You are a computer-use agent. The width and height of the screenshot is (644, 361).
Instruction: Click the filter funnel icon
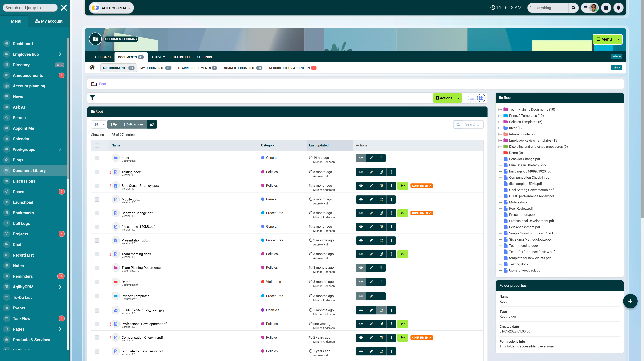(92, 98)
